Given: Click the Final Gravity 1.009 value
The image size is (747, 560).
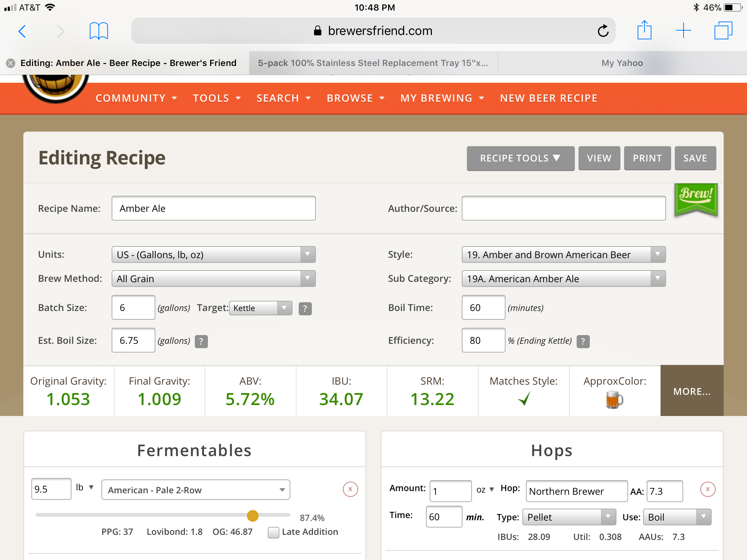Looking at the screenshot, I should pyautogui.click(x=159, y=399).
